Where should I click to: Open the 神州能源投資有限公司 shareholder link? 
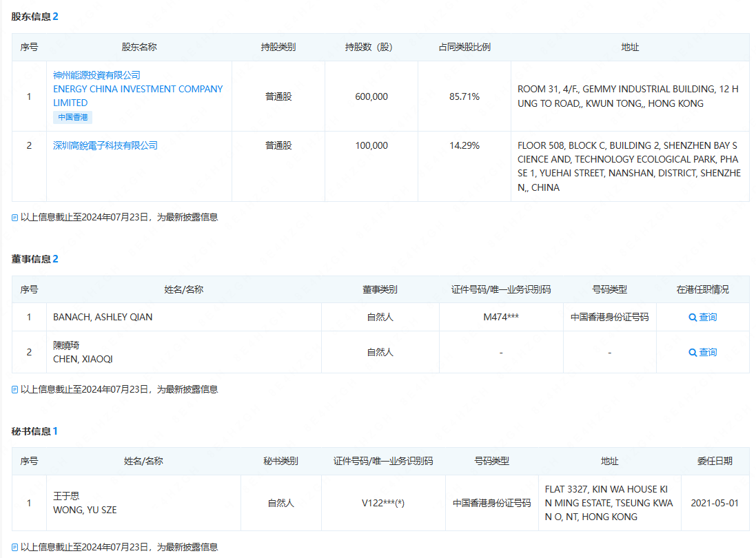pos(96,75)
